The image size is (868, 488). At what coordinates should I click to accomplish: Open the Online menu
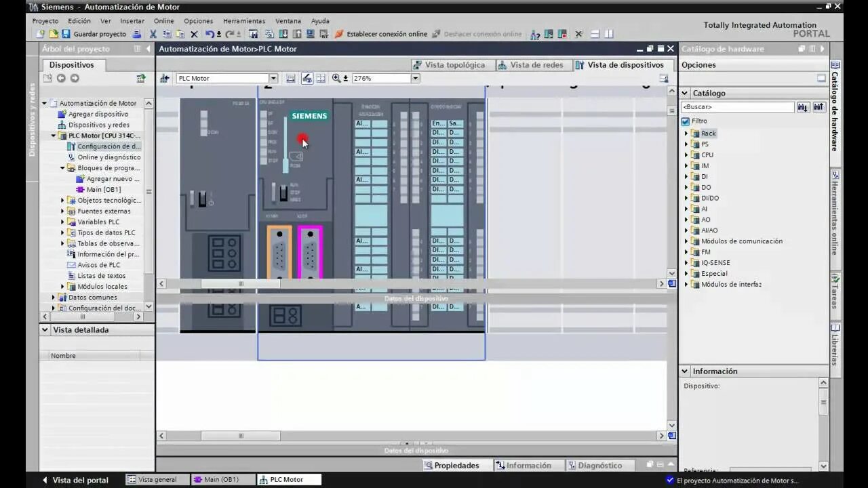163,21
